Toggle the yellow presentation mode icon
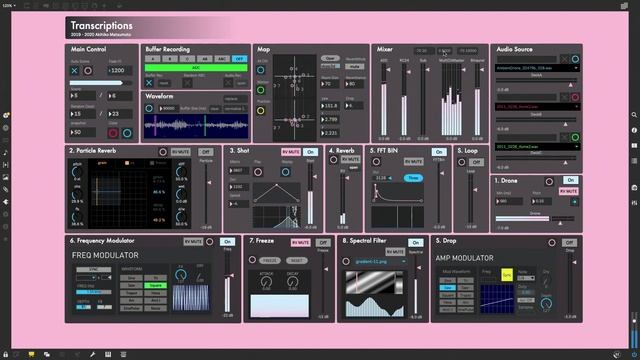Image resolution: width=640 pixels, height=360 pixels. point(31,354)
